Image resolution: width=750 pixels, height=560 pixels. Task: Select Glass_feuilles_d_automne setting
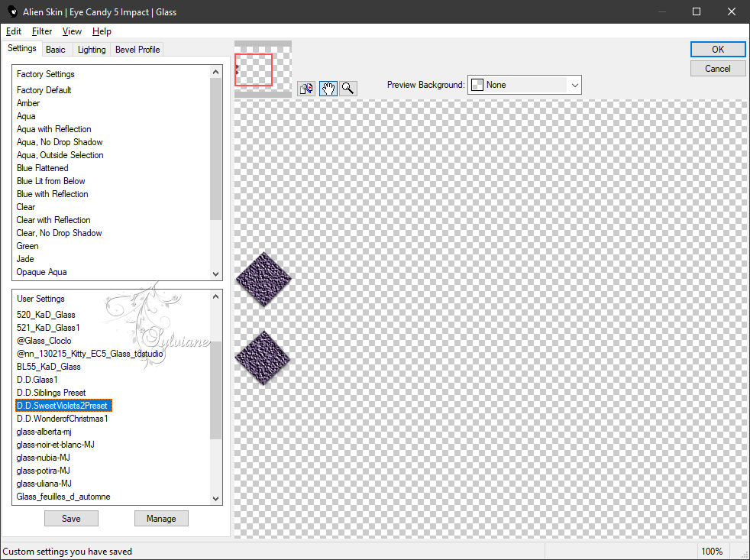(x=63, y=497)
